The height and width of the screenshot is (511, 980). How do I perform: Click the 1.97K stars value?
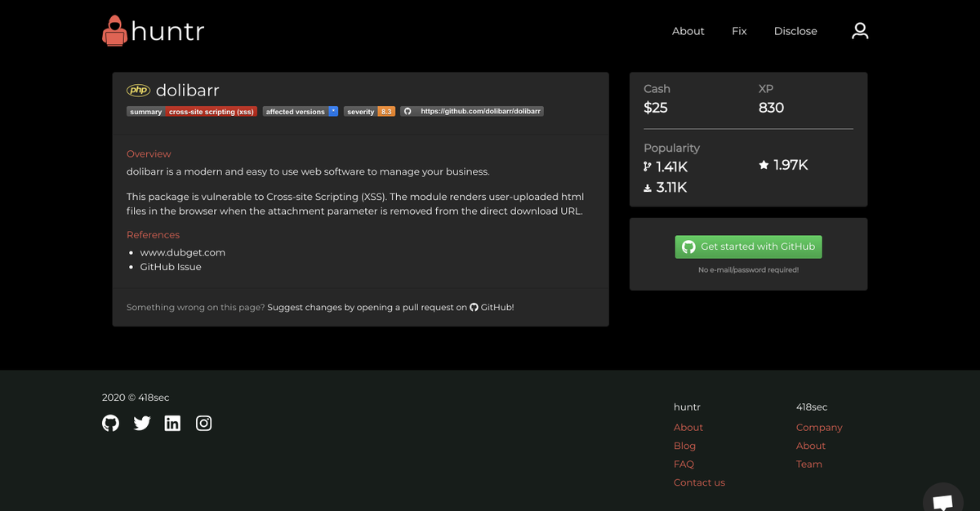coord(791,165)
